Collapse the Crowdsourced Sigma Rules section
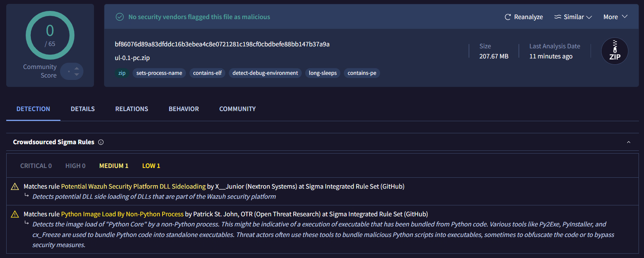Screen dimensions: 644x258 point(628,142)
